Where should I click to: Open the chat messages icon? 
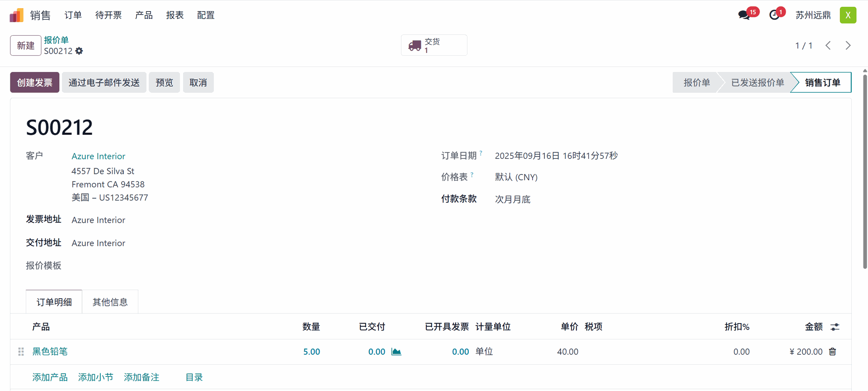point(744,15)
